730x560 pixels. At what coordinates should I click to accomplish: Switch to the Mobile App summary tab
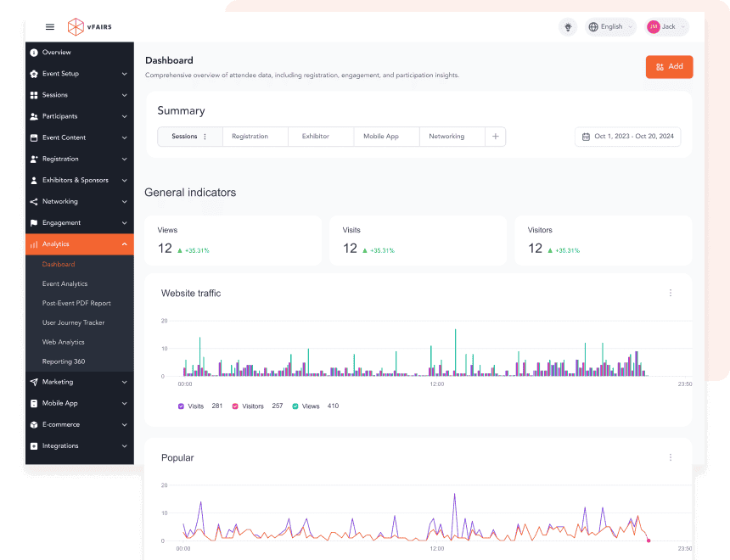pyautogui.click(x=386, y=137)
